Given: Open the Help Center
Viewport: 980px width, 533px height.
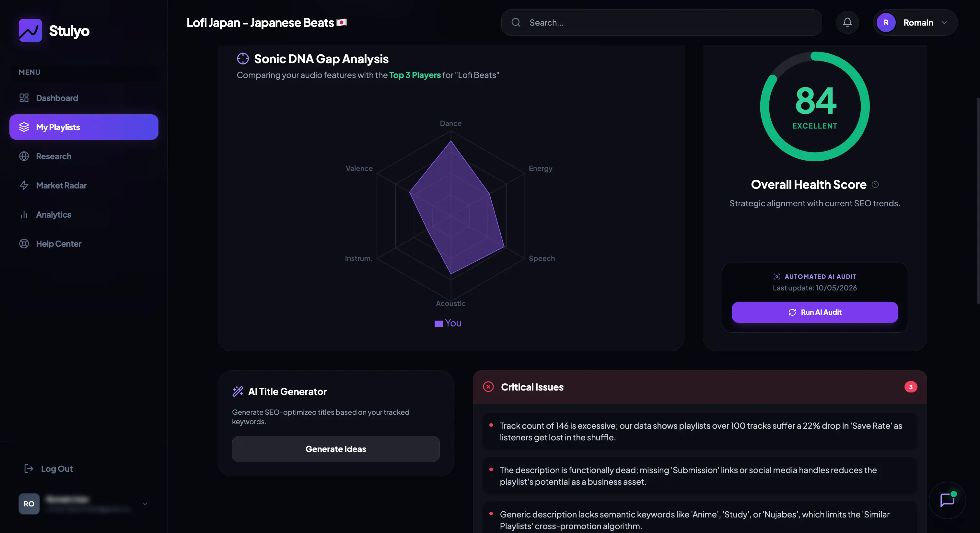Looking at the screenshot, I should (x=84, y=244).
